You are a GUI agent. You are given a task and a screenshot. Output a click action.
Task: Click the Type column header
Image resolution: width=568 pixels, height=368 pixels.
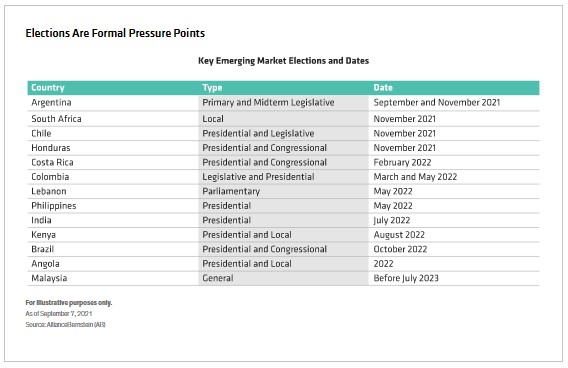(212, 88)
